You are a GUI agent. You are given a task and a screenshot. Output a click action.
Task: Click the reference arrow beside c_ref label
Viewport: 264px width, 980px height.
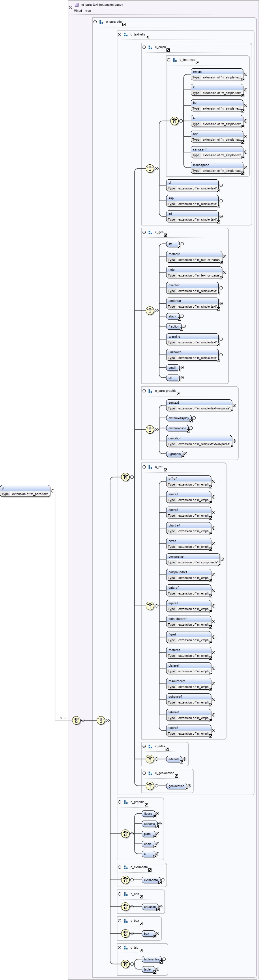166,470
